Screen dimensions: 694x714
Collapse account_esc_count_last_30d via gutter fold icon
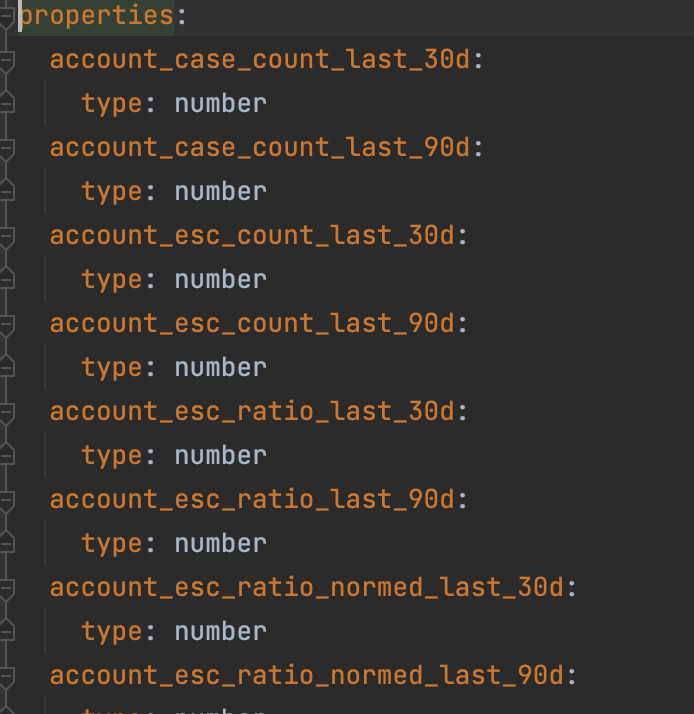[x=6, y=238]
